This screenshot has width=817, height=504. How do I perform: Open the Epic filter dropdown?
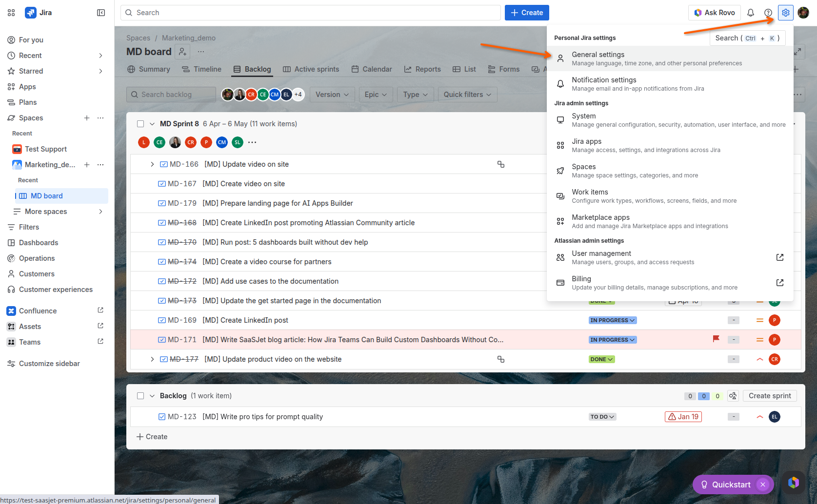click(x=376, y=95)
